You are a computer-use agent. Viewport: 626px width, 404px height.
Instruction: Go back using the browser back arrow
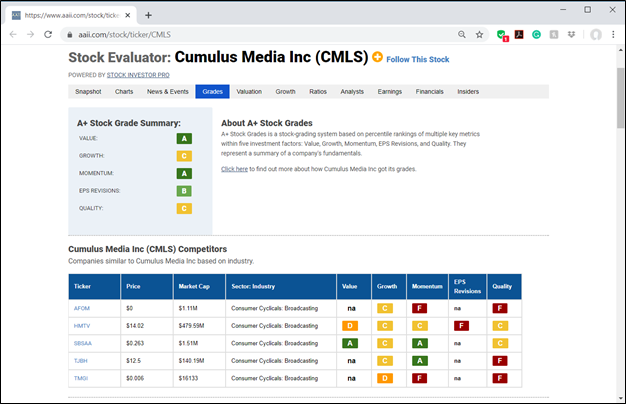pyautogui.click(x=13, y=34)
